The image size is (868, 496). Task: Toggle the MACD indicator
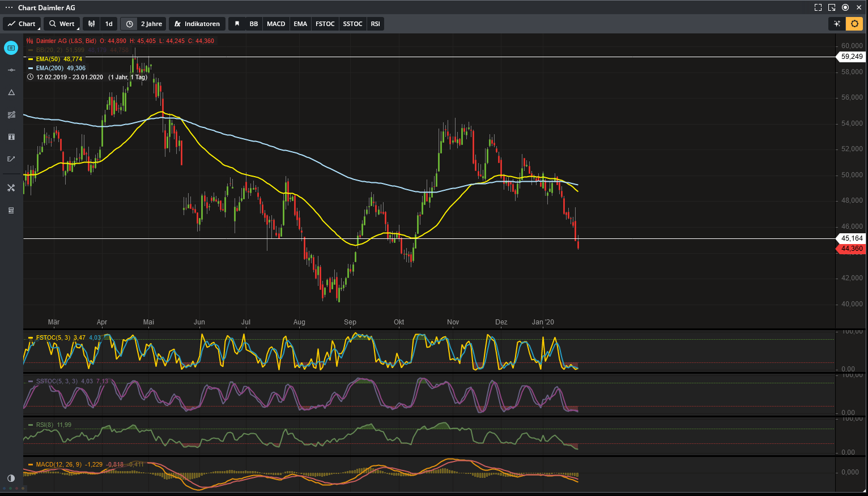276,24
